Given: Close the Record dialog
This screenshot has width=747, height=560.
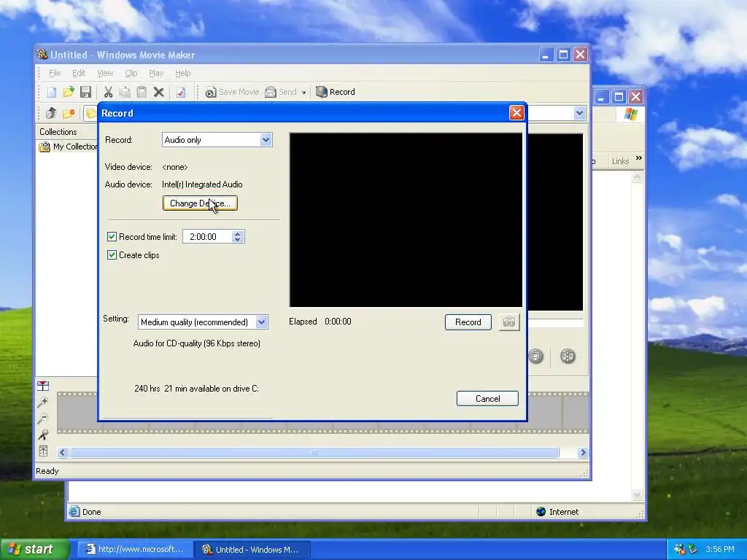Looking at the screenshot, I should pyautogui.click(x=516, y=113).
